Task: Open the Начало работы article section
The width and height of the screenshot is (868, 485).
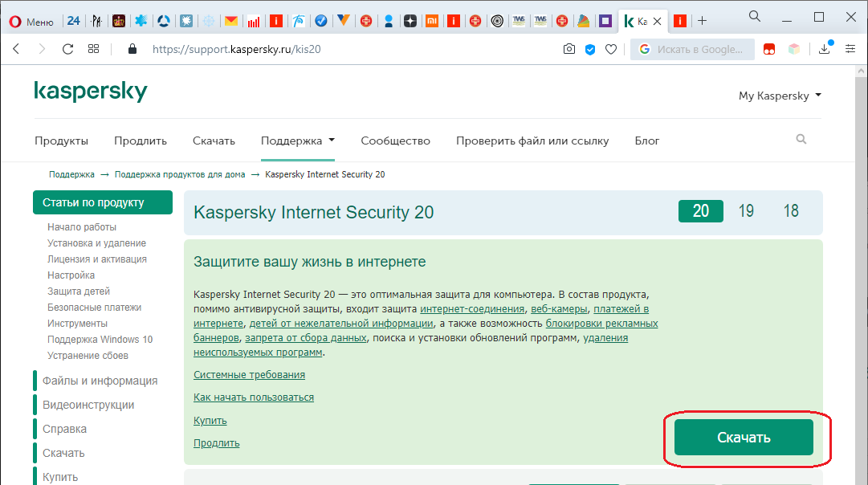Action: pos(82,227)
